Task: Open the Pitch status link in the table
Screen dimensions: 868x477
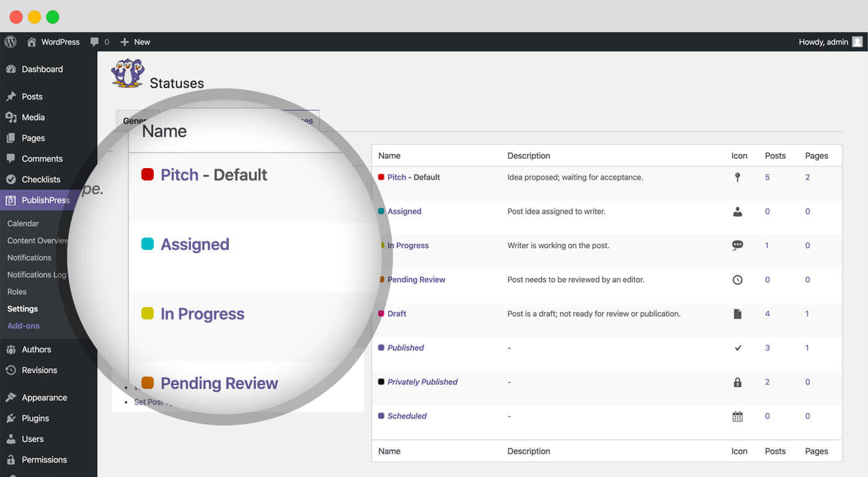Action: pos(397,177)
